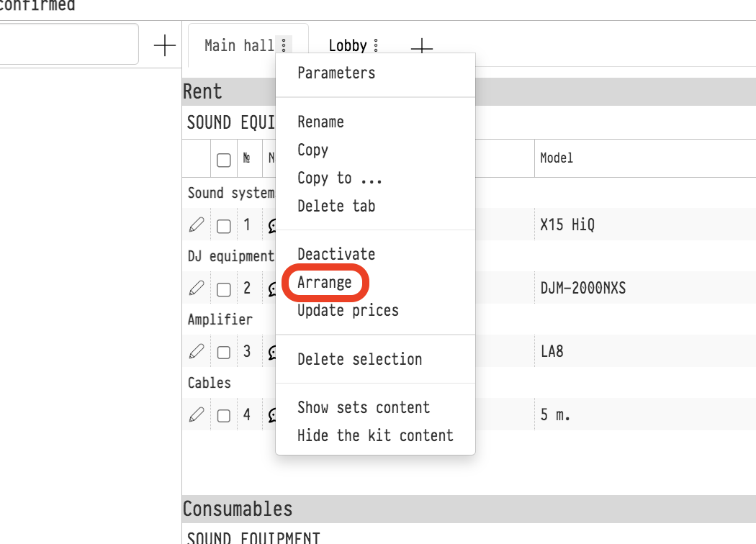Tick the select-all checkbox in table header
Screen dimensions: 756x544
click(x=224, y=160)
